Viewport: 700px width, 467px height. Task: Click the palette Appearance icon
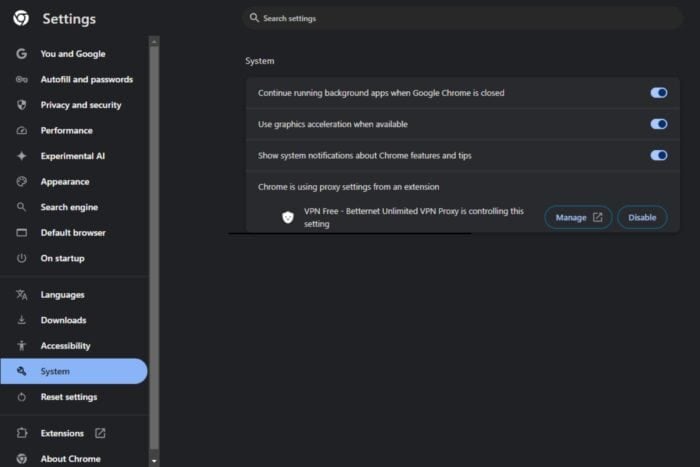pos(21,181)
